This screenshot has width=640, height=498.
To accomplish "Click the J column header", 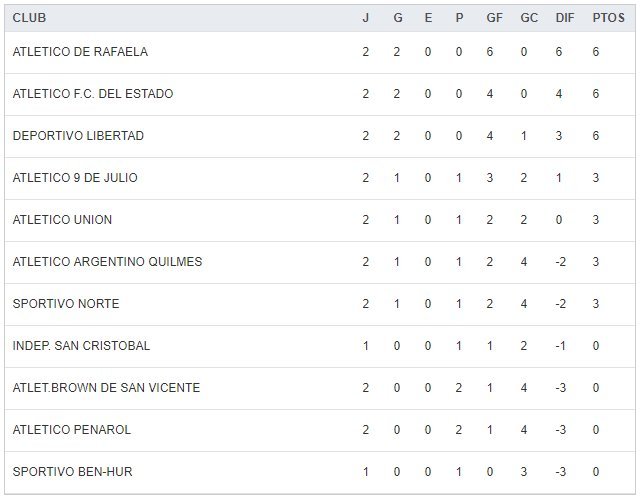I will (x=366, y=18).
